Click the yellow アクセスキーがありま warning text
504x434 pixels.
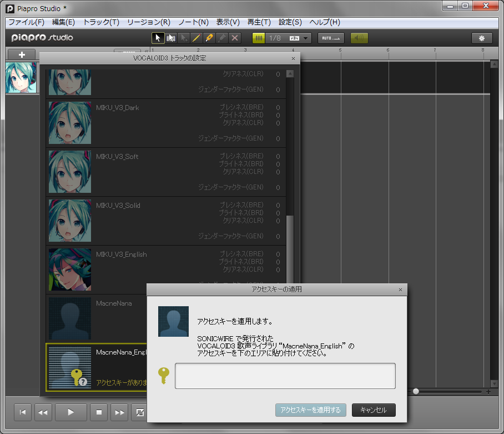pyautogui.click(x=122, y=382)
